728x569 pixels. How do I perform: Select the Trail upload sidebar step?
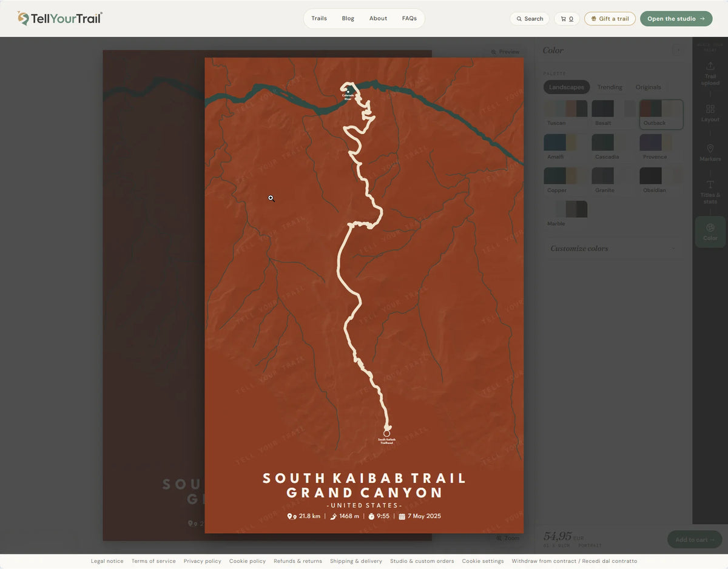point(710,73)
